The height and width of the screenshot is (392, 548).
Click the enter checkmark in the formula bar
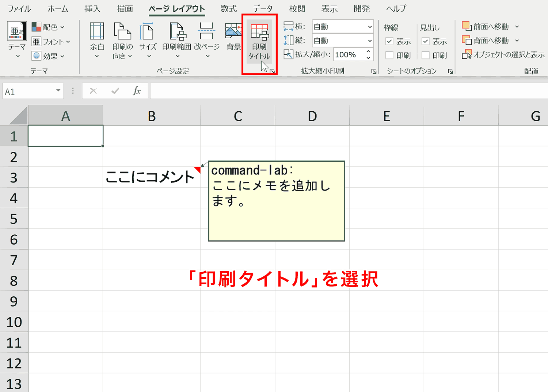click(x=115, y=91)
